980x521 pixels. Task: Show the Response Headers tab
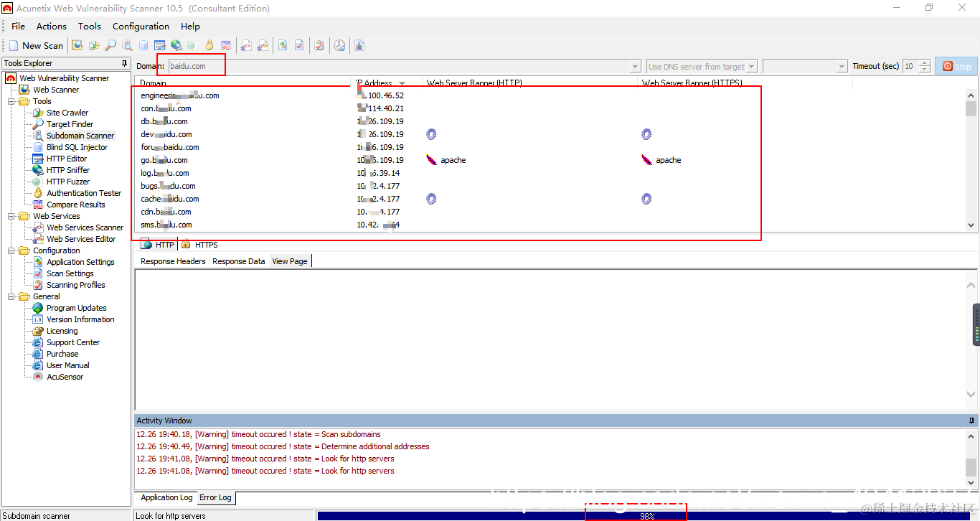(x=173, y=261)
